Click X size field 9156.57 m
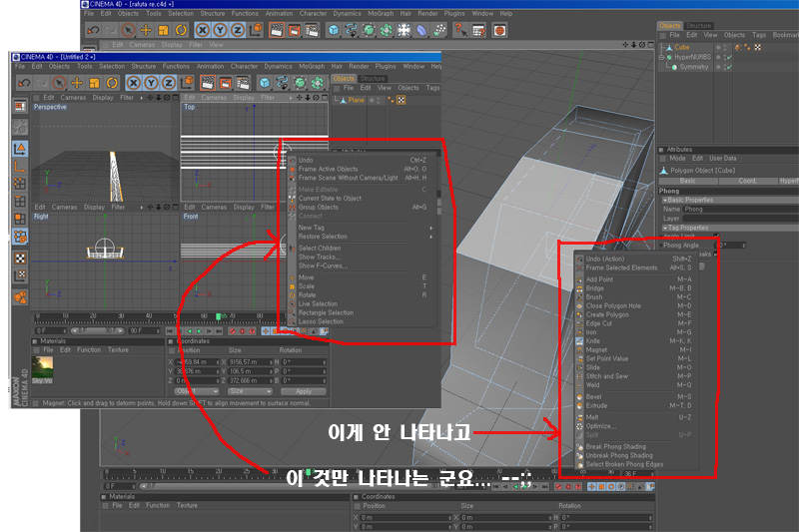Image resolution: width=799 pixels, height=532 pixels. [x=251, y=362]
